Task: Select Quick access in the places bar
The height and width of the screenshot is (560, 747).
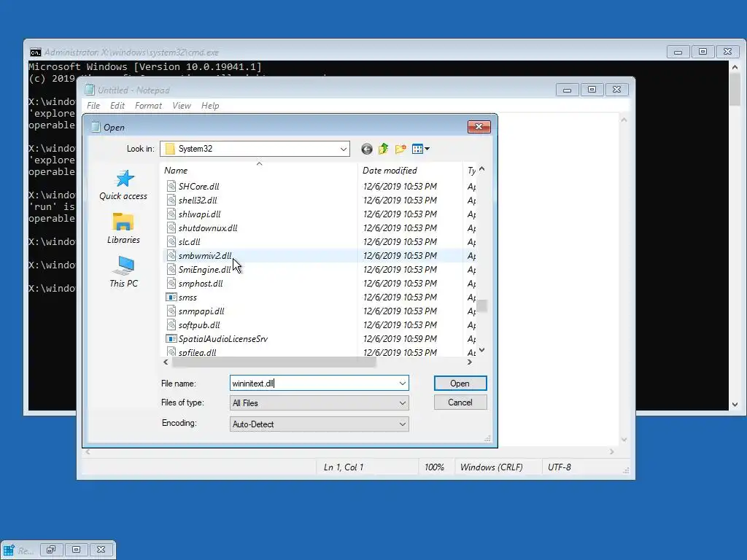Action: [x=123, y=185]
